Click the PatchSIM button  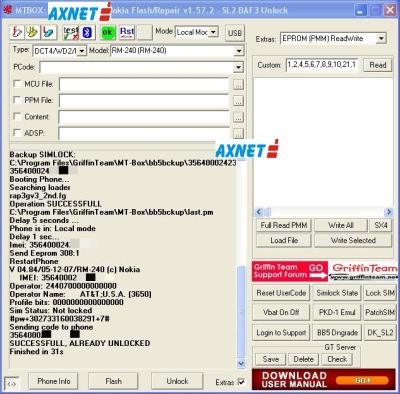click(380, 312)
